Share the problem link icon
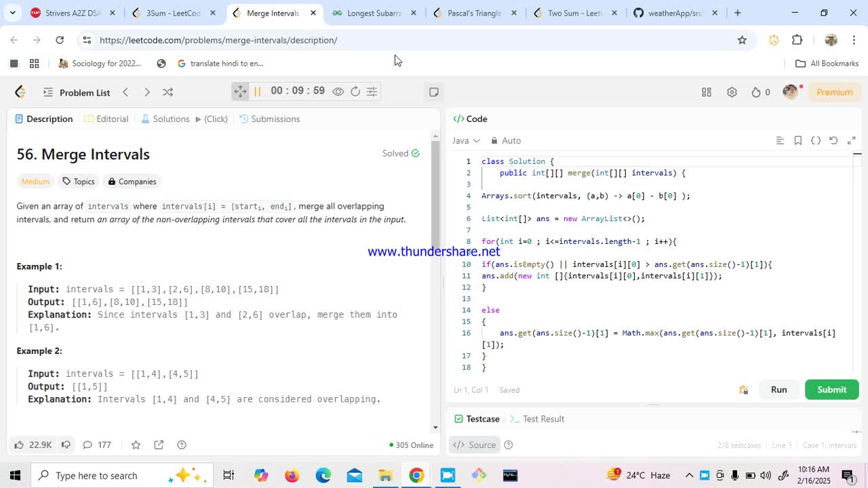 click(x=159, y=445)
